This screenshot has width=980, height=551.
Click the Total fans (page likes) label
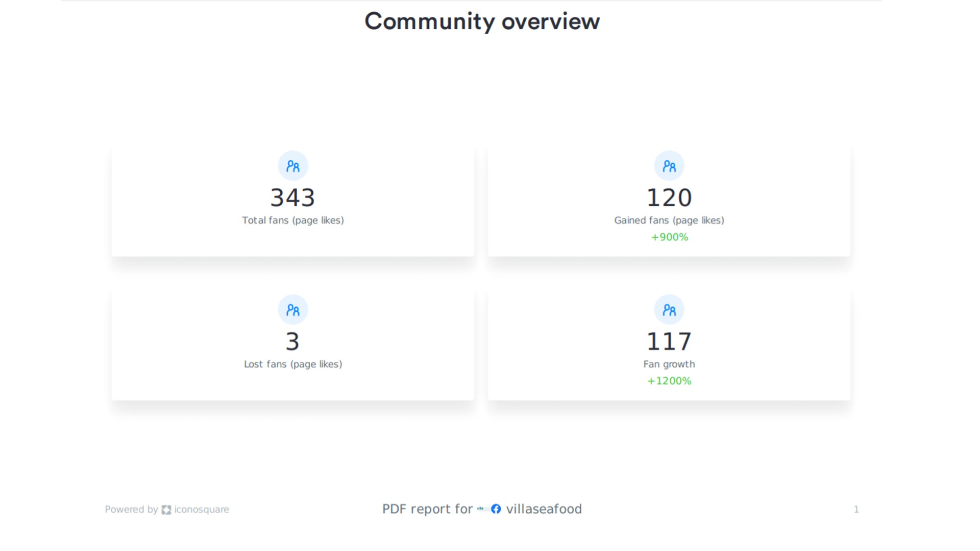point(292,220)
